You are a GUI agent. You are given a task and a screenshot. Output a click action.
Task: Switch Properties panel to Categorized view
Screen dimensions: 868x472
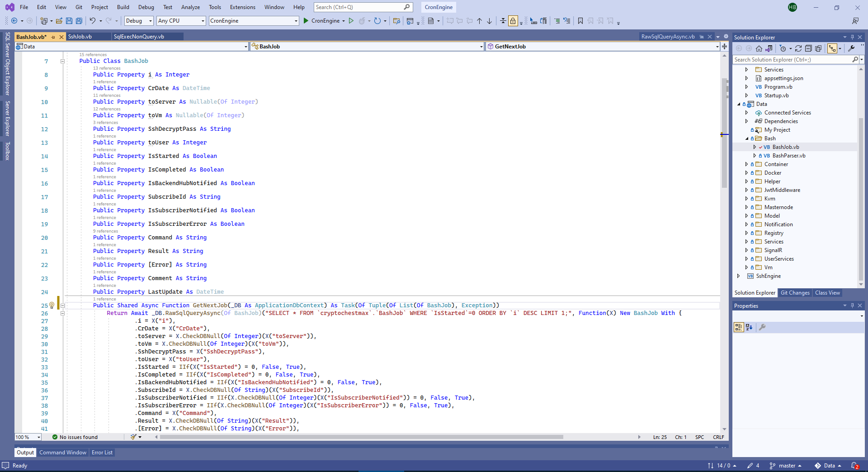click(739, 327)
